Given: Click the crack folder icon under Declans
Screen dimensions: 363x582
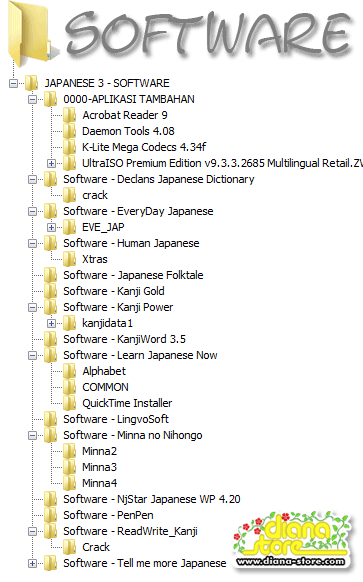Looking at the screenshot, I should (69, 195).
